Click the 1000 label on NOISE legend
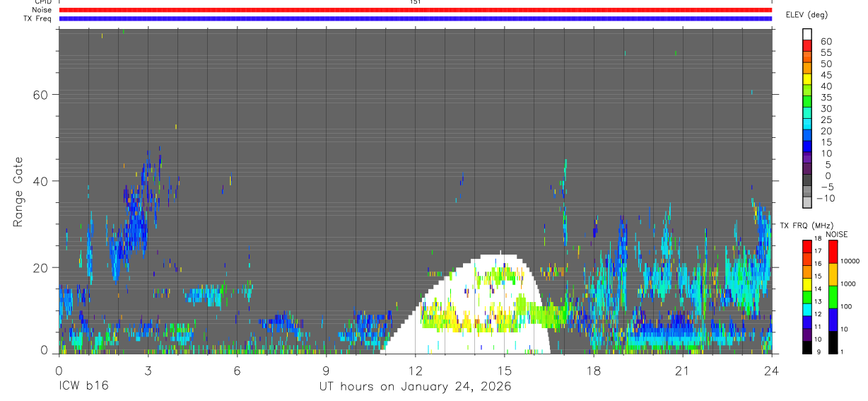The height and width of the screenshot is (401, 868). (x=848, y=284)
